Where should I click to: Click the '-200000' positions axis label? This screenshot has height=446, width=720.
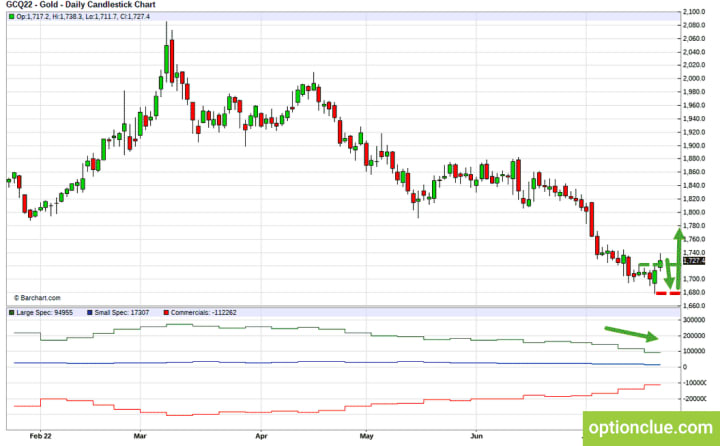(693, 399)
